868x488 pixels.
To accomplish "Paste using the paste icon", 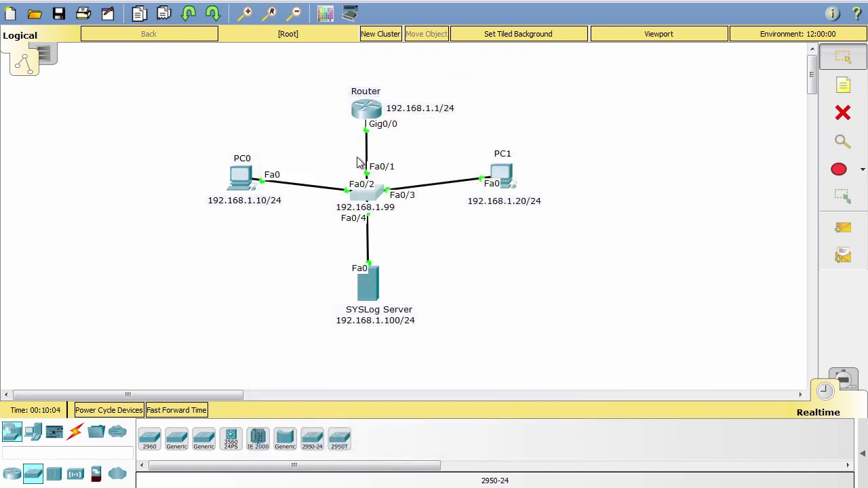I will click(x=163, y=14).
